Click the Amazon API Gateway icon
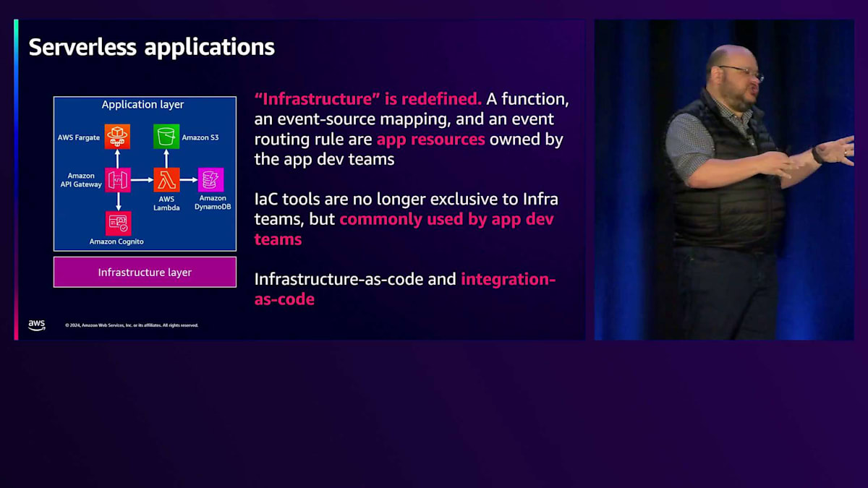The height and width of the screenshot is (488, 868). click(x=117, y=179)
